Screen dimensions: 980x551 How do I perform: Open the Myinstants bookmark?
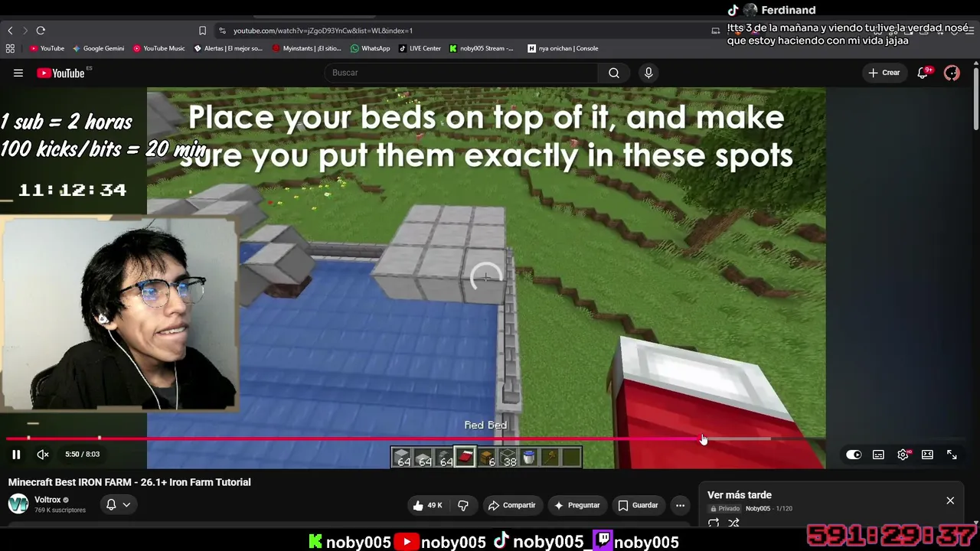coord(307,48)
